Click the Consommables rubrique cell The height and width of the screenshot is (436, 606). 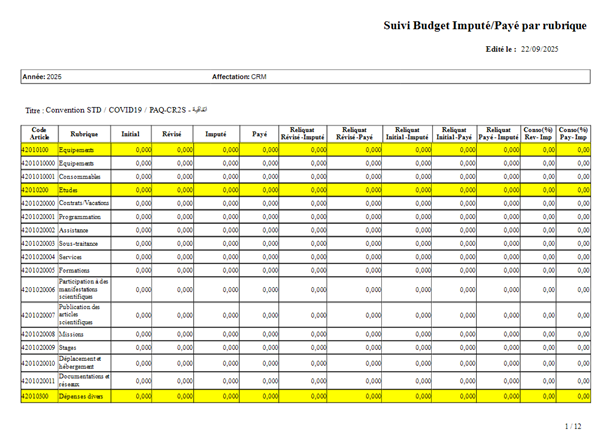point(84,177)
